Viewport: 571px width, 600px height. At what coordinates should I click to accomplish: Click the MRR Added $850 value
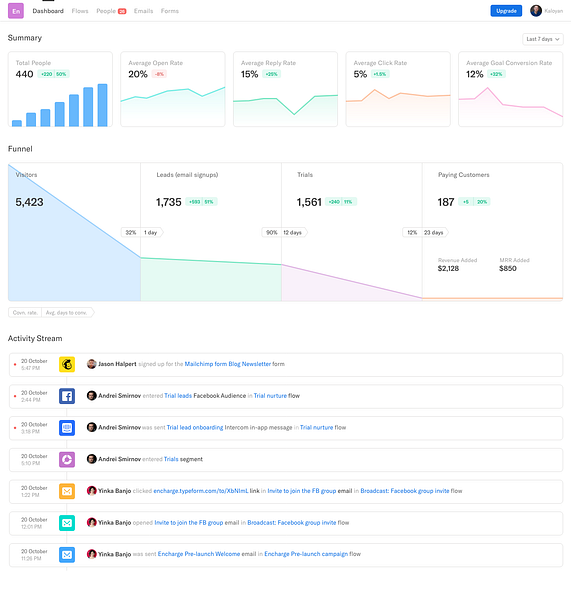click(x=508, y=269)
